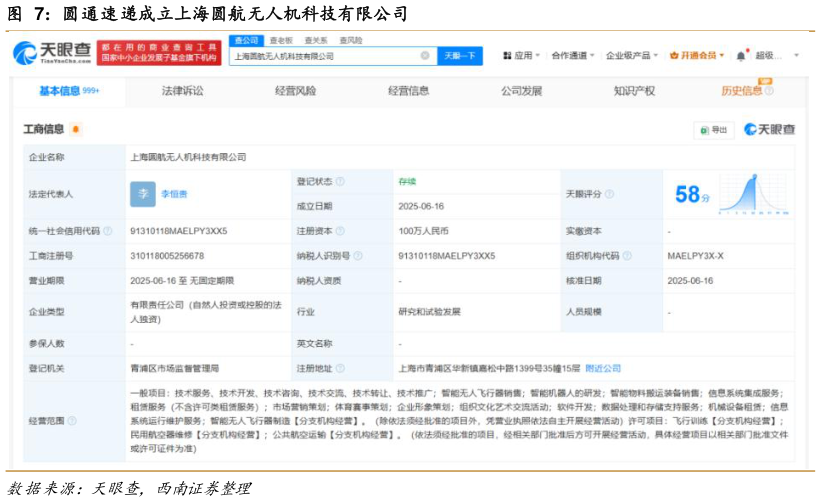821x502 pixels.
Task: Switch to the 查老板 search tab
Action: (281, 40)
